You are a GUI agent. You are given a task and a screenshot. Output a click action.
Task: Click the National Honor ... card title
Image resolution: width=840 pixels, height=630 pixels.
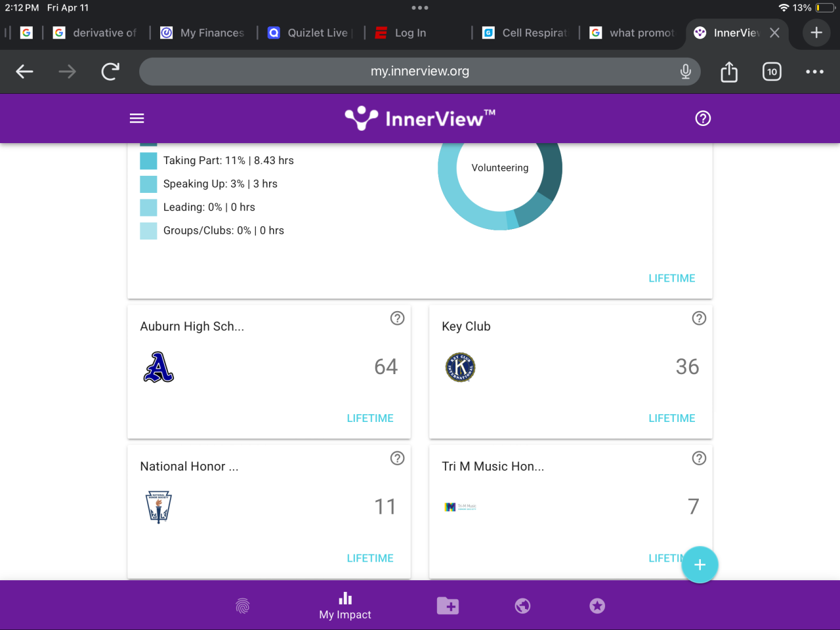189,467
